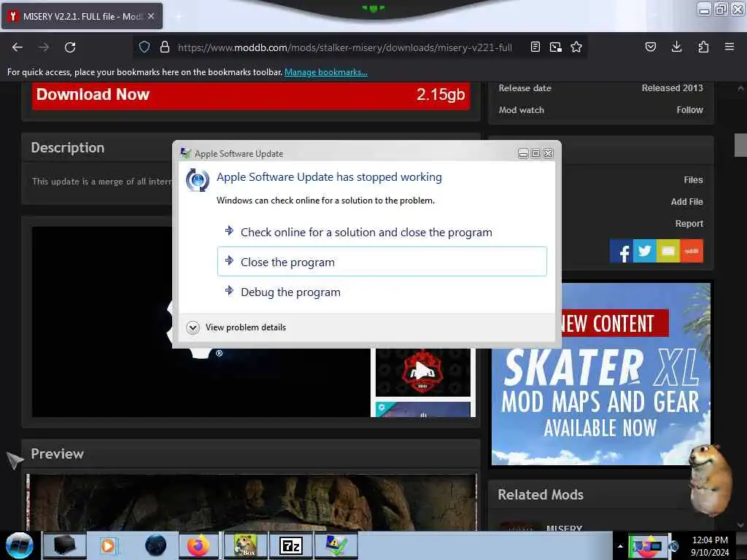Choose Debug the program option

382,292
